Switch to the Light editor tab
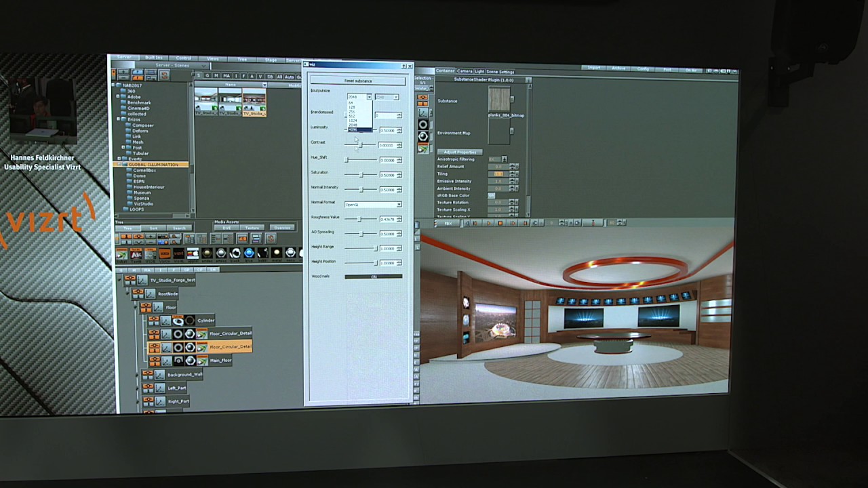Viewport: 868px width, 488px height. (x=479, y=71)
